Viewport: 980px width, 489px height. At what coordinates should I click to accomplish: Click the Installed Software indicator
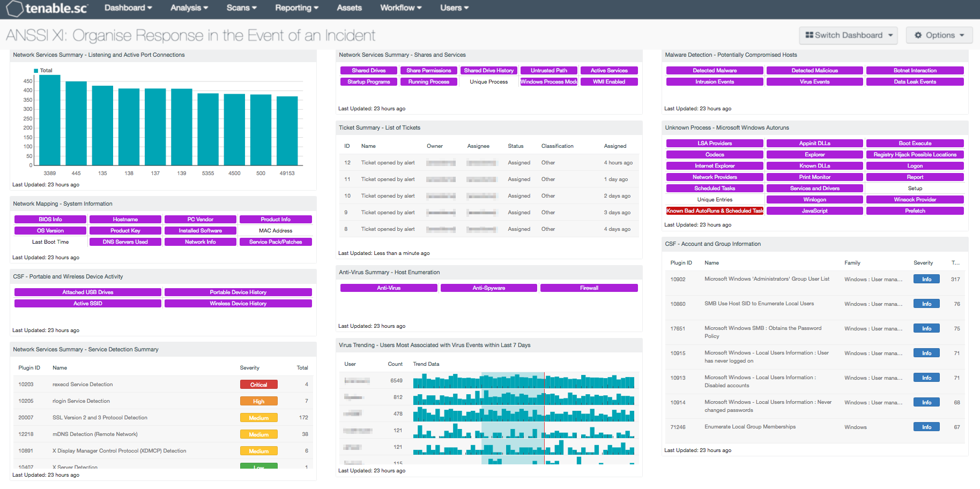click(x=201, y=231)
